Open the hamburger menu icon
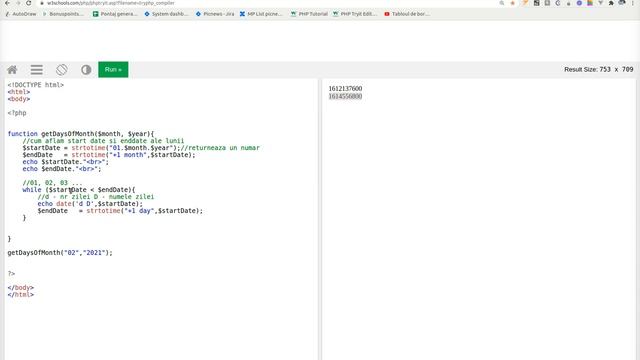The width and height of the screenshot is (640, 360). pyautogui.click(x=37, y=70)
